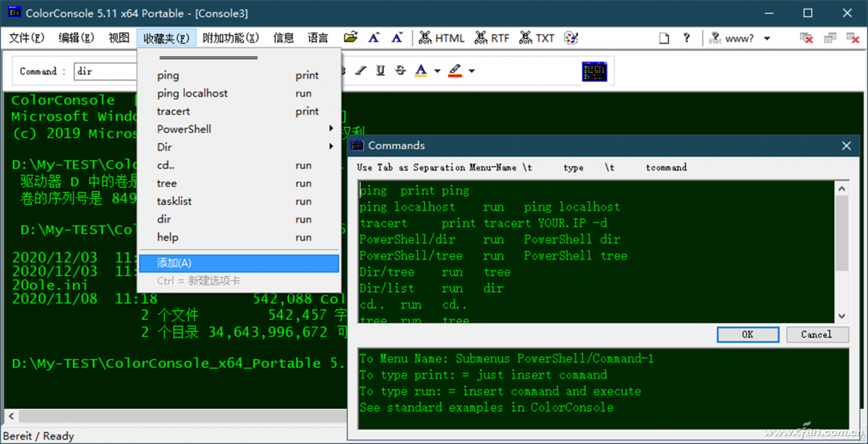Increase font size with the A-up icon
868x444 pixels.
pyautogui.click(x=374, y=38)
